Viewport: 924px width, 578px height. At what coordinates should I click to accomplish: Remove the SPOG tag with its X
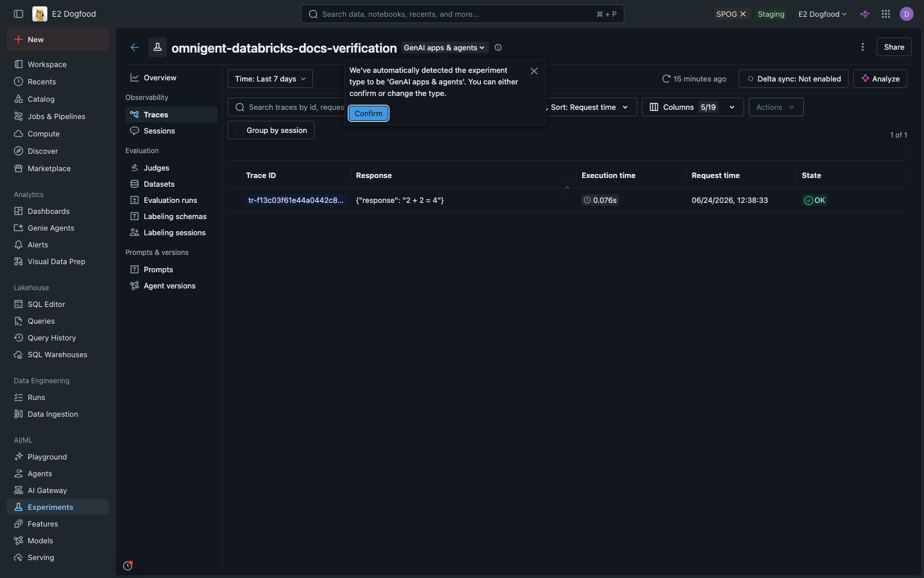(743, 14)
